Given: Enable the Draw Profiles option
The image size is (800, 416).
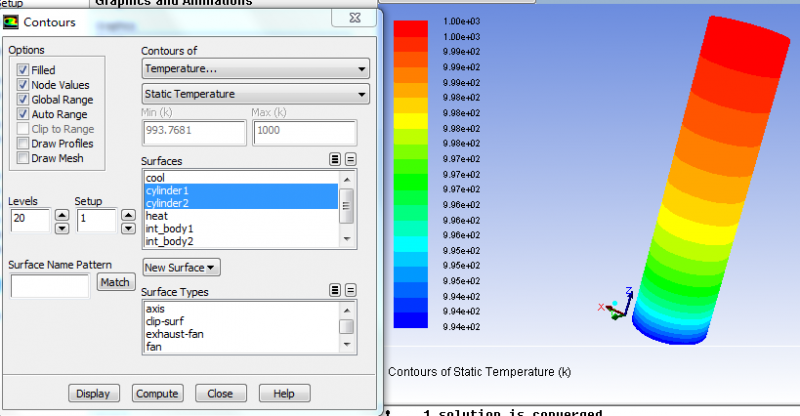Looking at the screenshot, I should 23,143.
